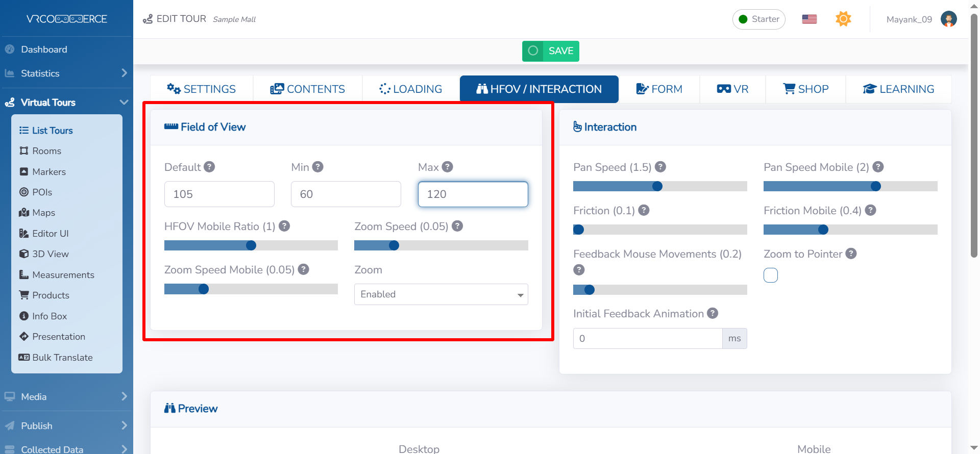The height and width of the screenshot is (454, 980).
Task: Click help icon next to Default field
Action: 209,167
